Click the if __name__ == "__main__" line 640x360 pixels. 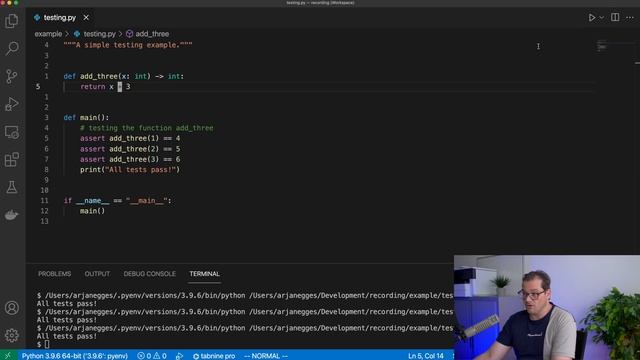[118, 200]
